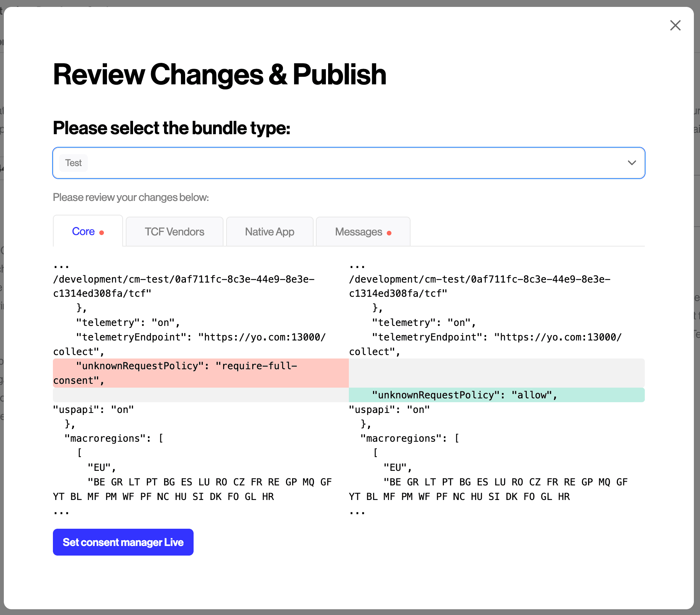Viewport: 700px width, 615px height.
Task: Select the added unknownRequestPolicy allow line highlighted green
Action: [x=464, y=395]
